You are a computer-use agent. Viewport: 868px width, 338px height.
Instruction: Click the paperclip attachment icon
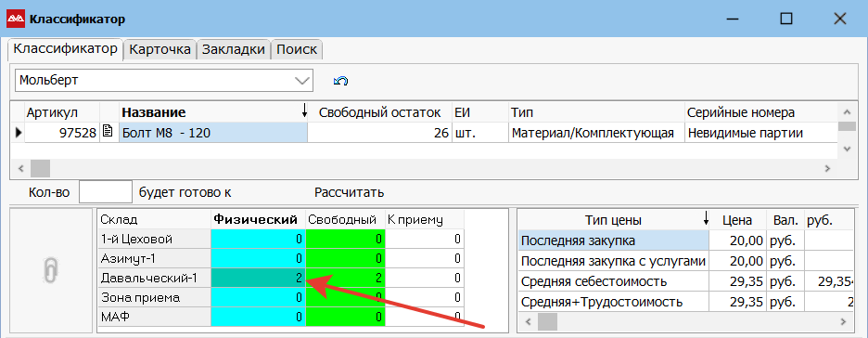tap(50, 270)
